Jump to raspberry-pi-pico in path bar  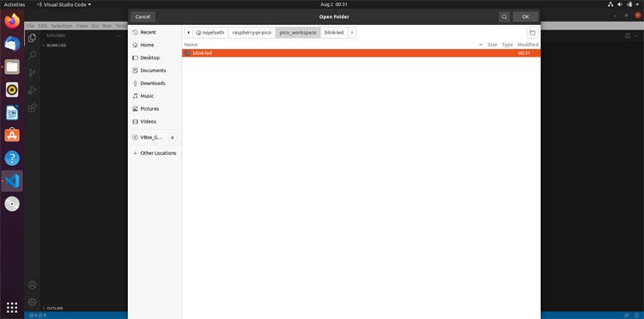[252, 33]
